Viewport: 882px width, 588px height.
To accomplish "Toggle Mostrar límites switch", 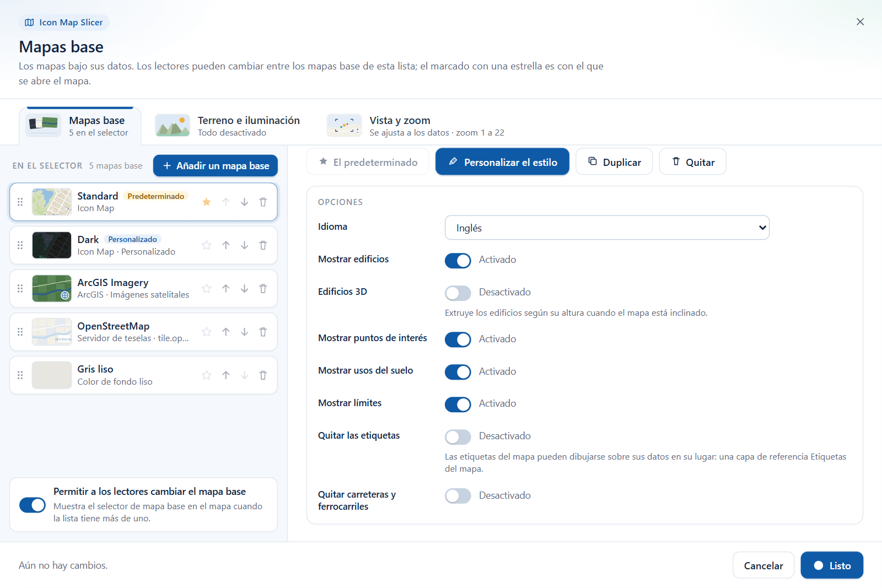I will (x=458, y=404).
